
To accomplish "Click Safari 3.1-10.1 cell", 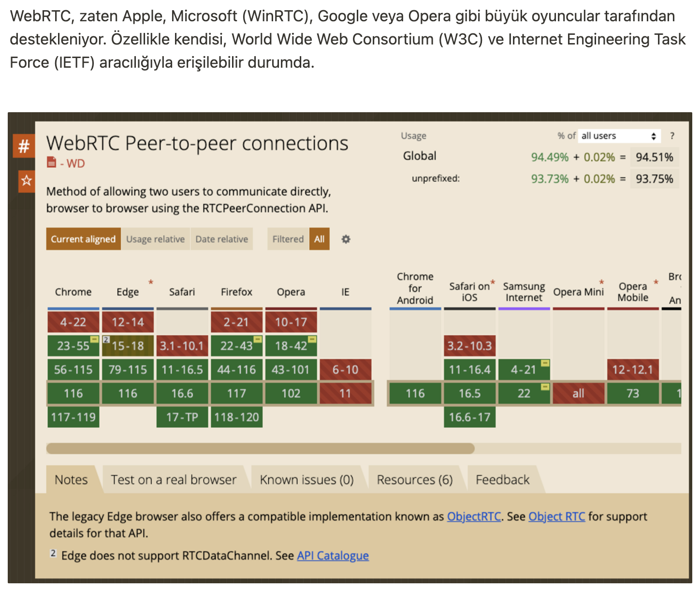I will [x=182, y=346].
